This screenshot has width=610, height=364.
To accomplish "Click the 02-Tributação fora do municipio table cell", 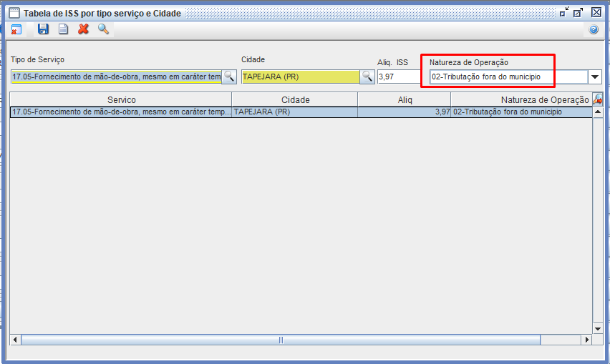I will (x=522, y=112).
